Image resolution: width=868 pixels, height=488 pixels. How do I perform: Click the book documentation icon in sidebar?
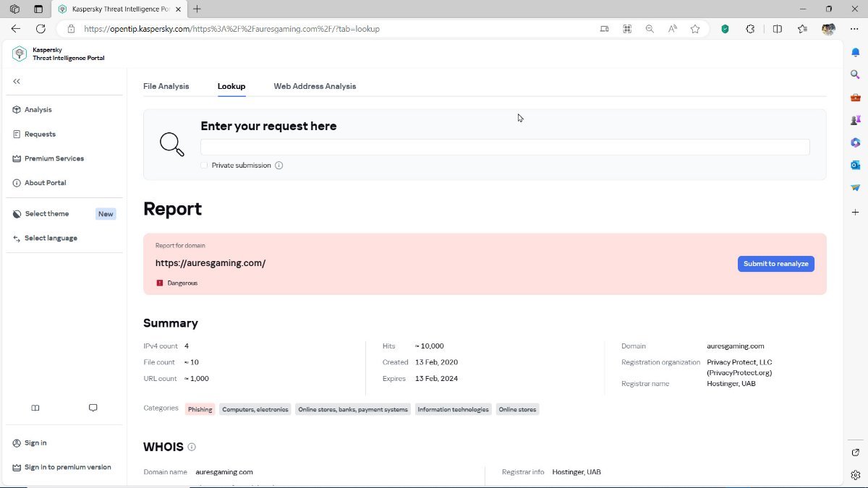pyautogui.click(x=35, y=408)
